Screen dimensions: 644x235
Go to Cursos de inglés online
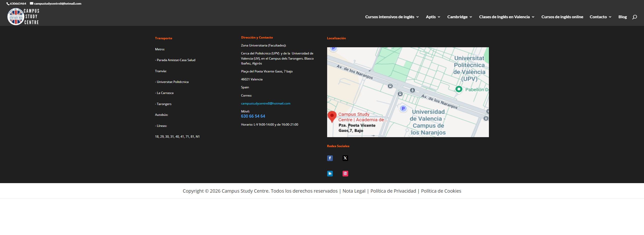(562, 17)
